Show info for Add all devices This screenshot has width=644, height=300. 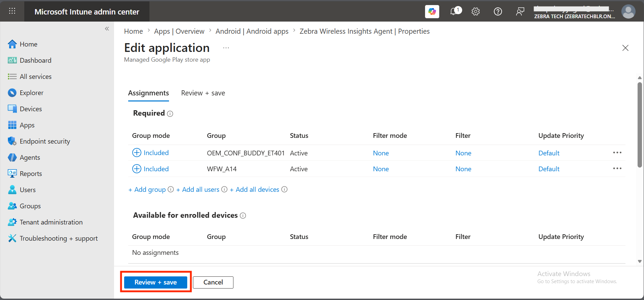284,189
